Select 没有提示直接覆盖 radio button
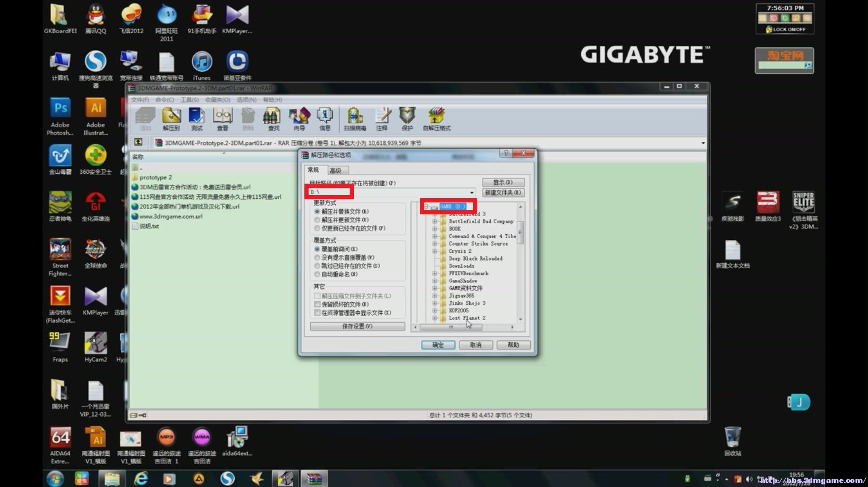Screen dimensions: 868x487 click(317, 258)
